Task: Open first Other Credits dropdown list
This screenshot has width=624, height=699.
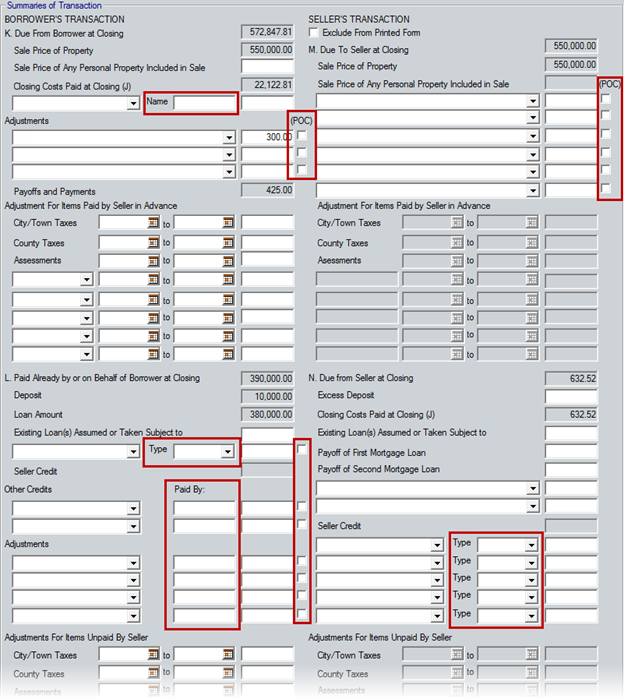Action: [x=133, y=508]
